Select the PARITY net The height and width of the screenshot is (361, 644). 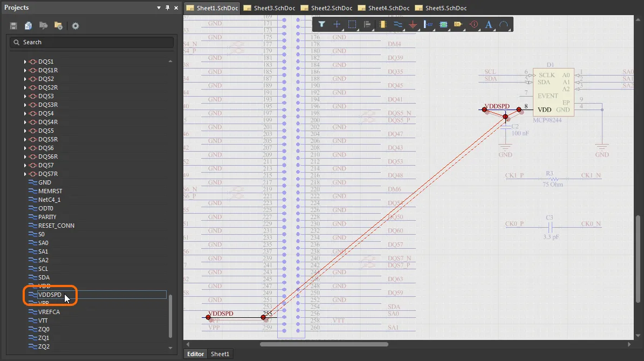pyautogui.click(x=47, y=217)
